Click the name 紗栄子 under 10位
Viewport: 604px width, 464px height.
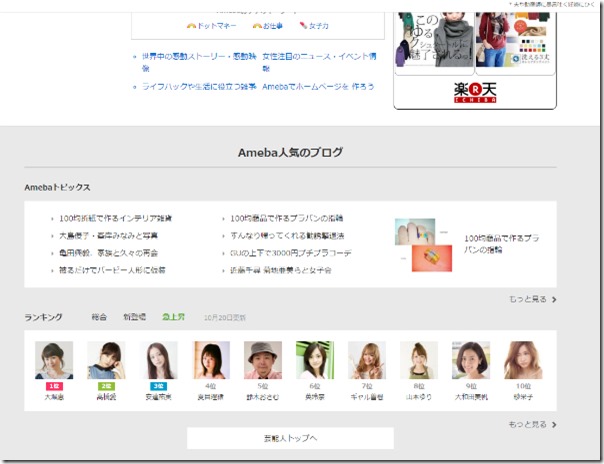tap(523, 397)
